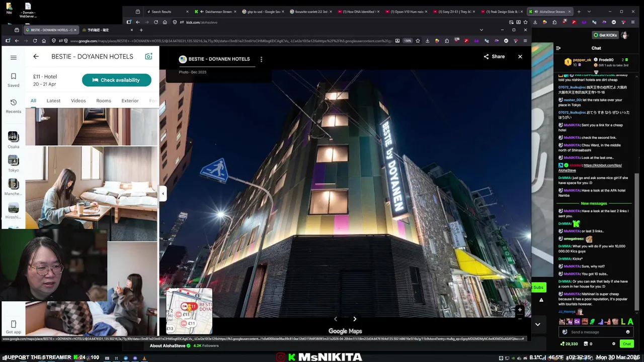Open a new tab in front browser
644x362 pixels.
(141, 30)
